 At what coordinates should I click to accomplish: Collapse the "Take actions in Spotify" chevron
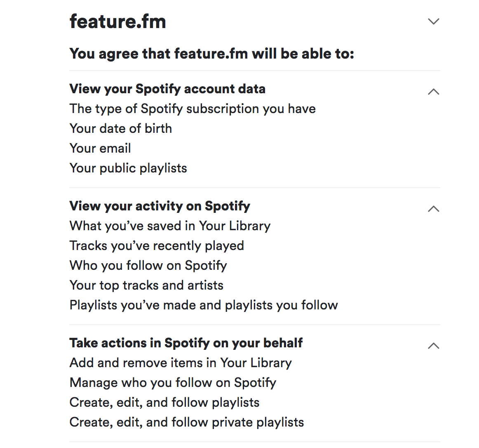coord(434,346)
